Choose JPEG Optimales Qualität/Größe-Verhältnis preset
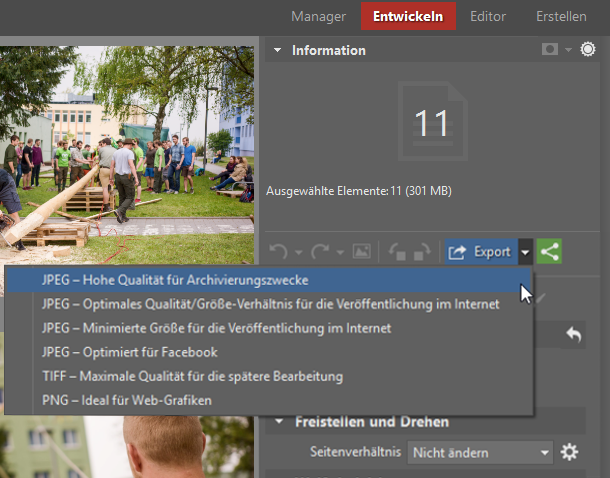Screen dimensions: 610x478 (x=269, y=304)
